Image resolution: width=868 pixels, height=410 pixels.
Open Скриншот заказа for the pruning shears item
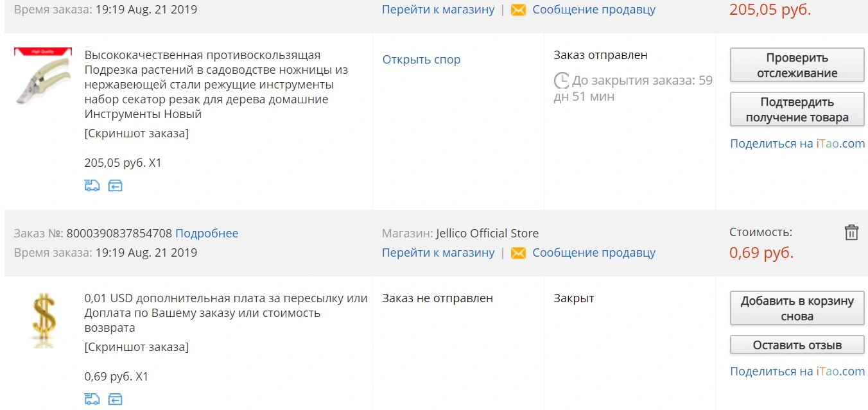click(x=137, y=133)
